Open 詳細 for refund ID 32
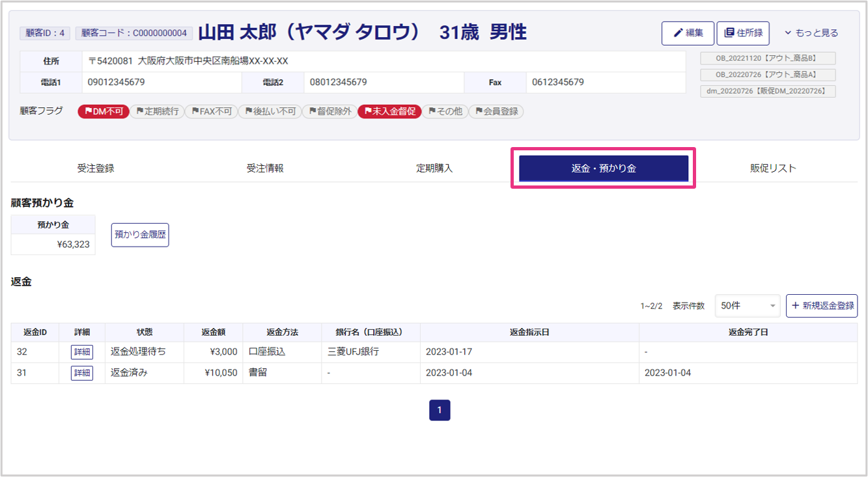The width and height of the screenshot is (868, 477). pos(82,352)
